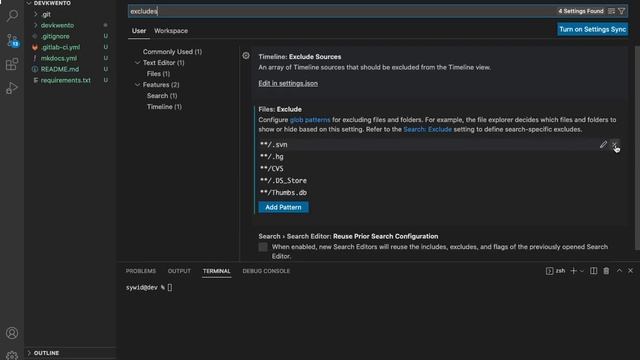
Task: Expand the OUTLINE section
Action: [29, 353]
